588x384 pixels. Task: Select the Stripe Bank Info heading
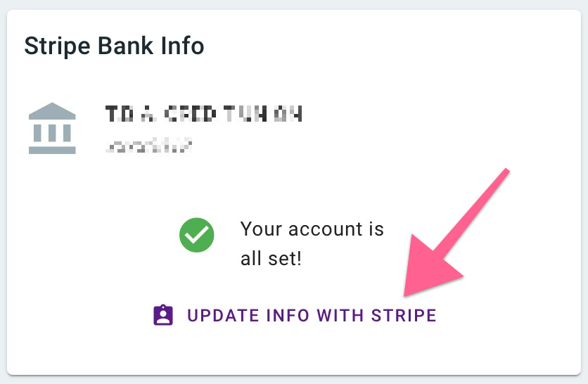tap(114, 46)
